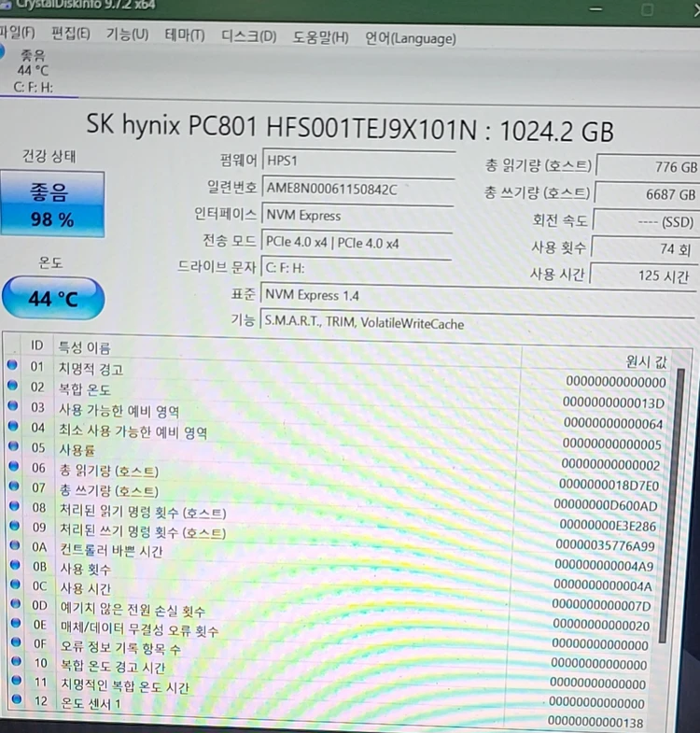The height and width of the screenshot is (733, 700).
Task: Click the status dot for attribute 0E
Action: coord(16,623)
